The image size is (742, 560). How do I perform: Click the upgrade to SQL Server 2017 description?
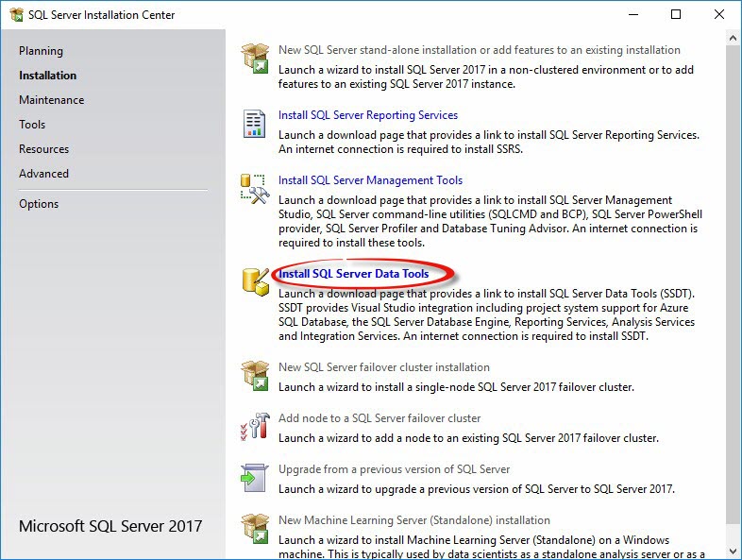point(477,489)
